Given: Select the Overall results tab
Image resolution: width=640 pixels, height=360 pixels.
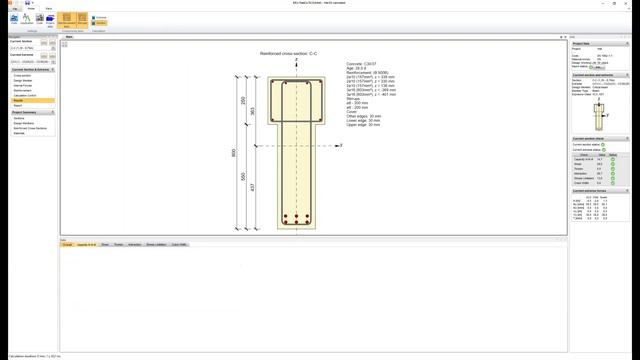Looking at the screenshot, I should pos(67,244).
